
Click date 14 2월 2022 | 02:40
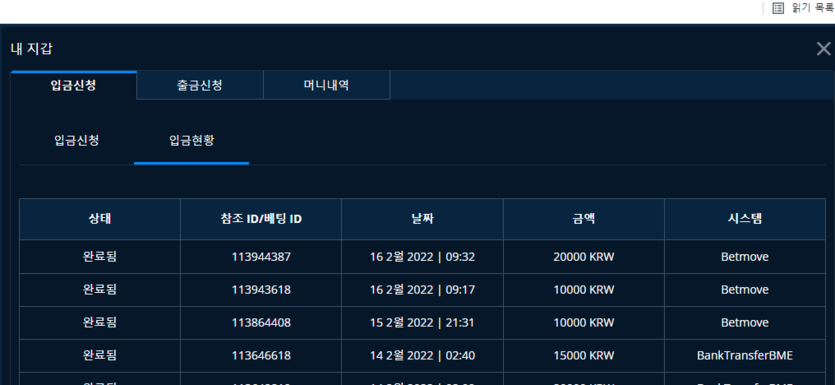[422, 356]
